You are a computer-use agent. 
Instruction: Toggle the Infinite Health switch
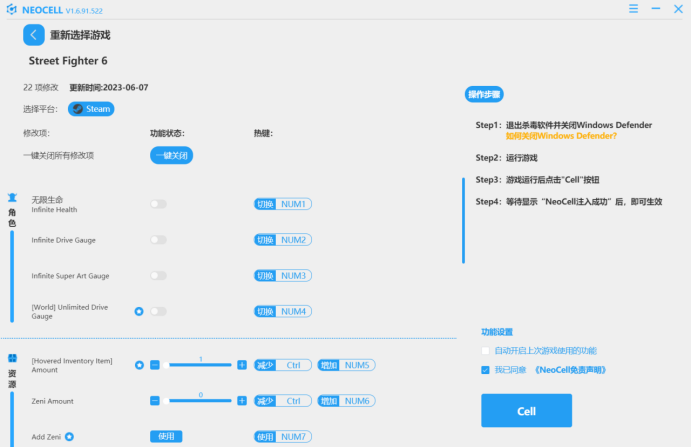pos(158,204)
